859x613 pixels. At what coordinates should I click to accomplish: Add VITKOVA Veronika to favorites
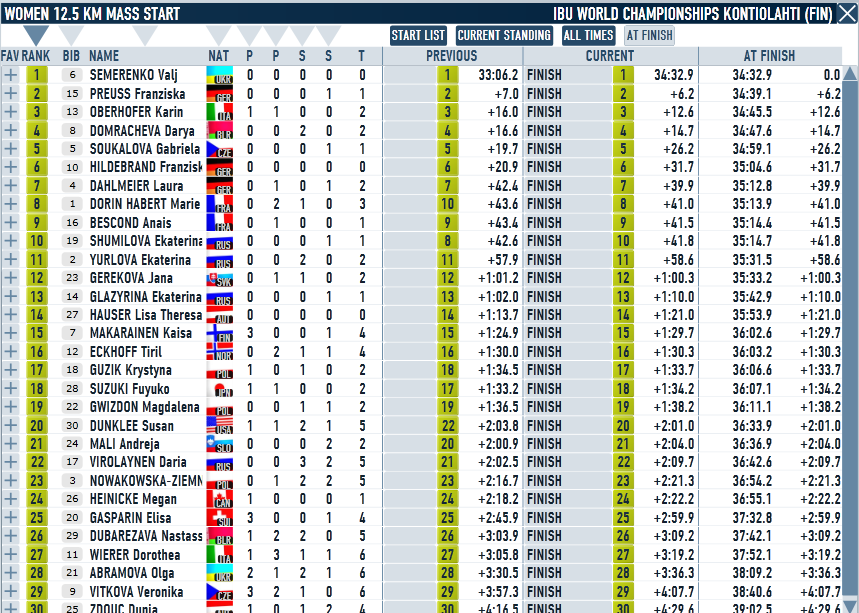point(10,592)
